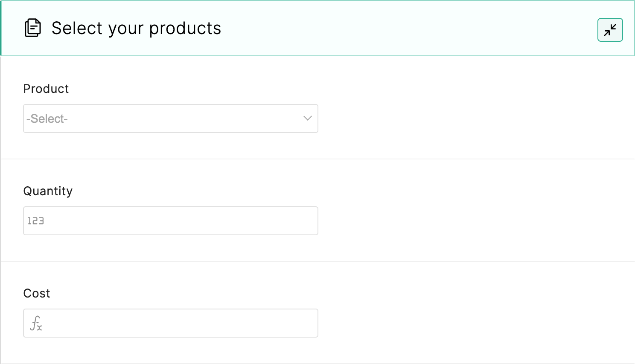Click empty space in the section header bar
The height and width of the screenshot is (364, 635).
pyautogui.click(x=405, y=28)
